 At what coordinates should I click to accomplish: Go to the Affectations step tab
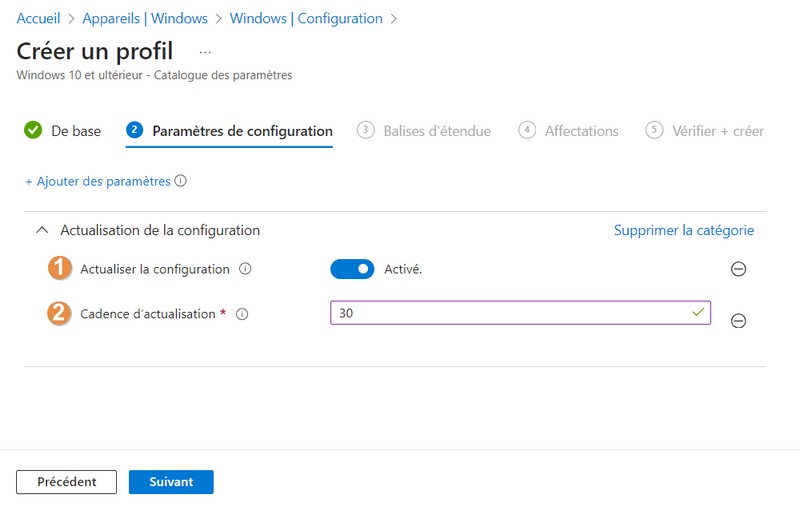point(581,131)
